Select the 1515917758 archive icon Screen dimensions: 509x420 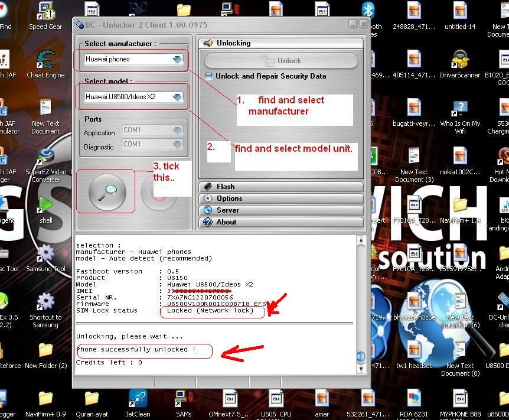[460, 258]
